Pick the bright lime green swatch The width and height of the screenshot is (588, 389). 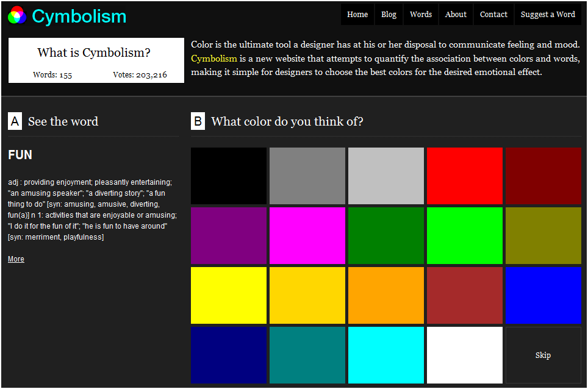click(465, 236)
